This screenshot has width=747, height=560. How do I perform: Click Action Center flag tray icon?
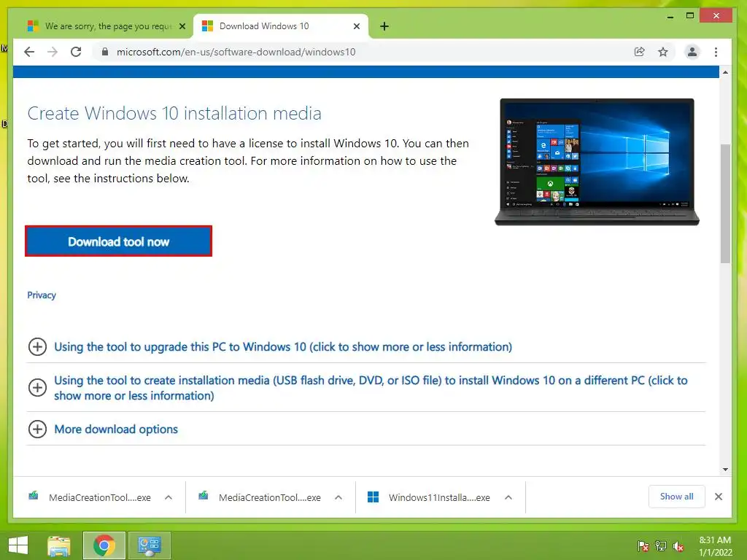(x=643, y=546)
